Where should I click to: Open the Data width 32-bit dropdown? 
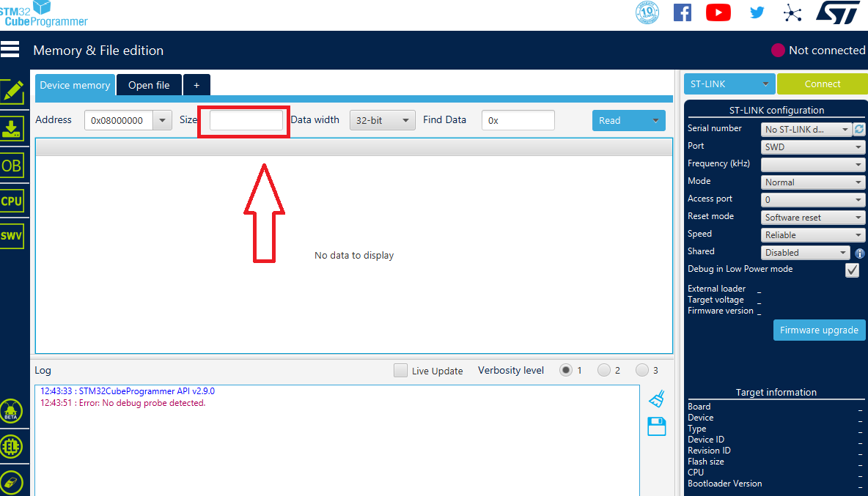click(x=383, y=120)
